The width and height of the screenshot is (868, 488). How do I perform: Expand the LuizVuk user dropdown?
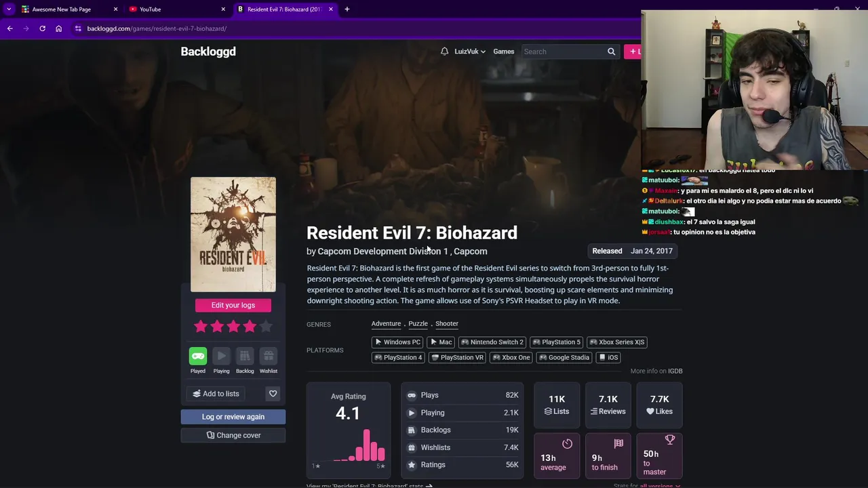pyautogui.click(x=470, y=52)
